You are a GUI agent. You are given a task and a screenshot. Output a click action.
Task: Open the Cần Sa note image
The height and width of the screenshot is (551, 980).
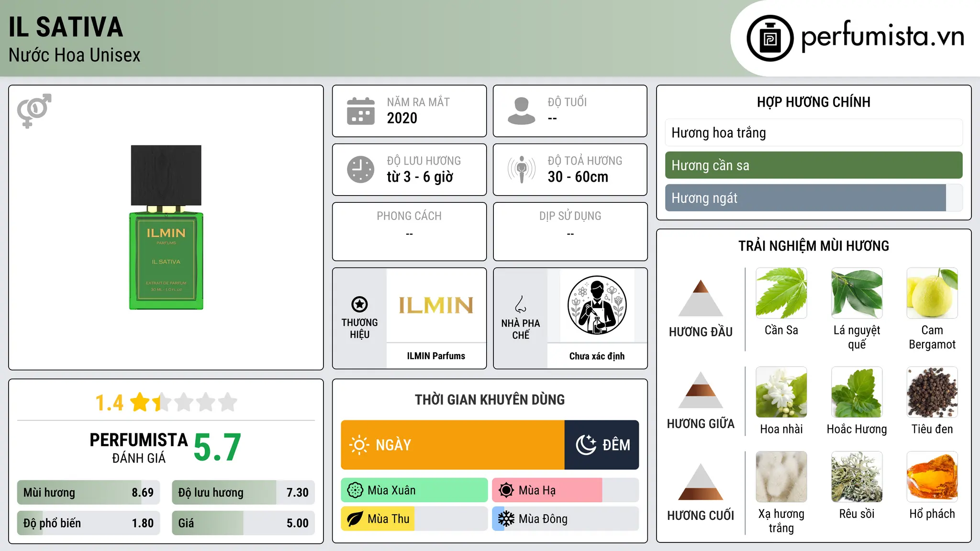(781, 293)
